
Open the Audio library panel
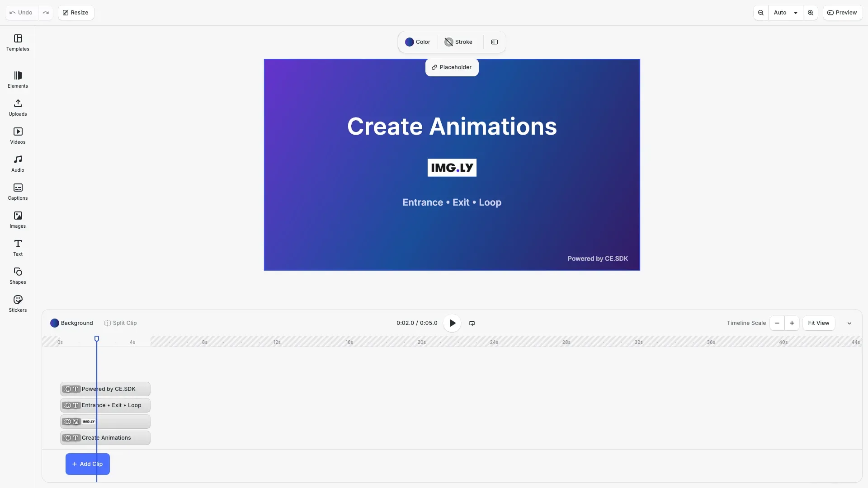click(18, 163)
